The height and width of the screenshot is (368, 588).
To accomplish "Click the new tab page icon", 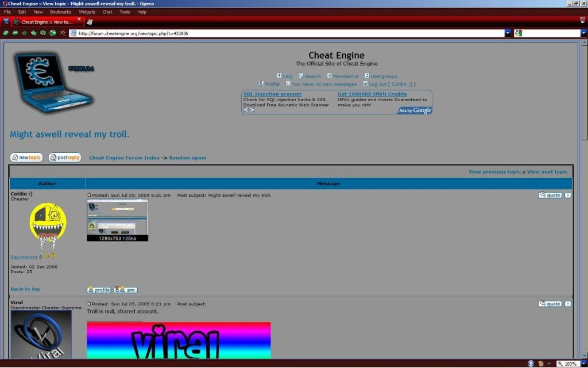I will tap(90, 22).
